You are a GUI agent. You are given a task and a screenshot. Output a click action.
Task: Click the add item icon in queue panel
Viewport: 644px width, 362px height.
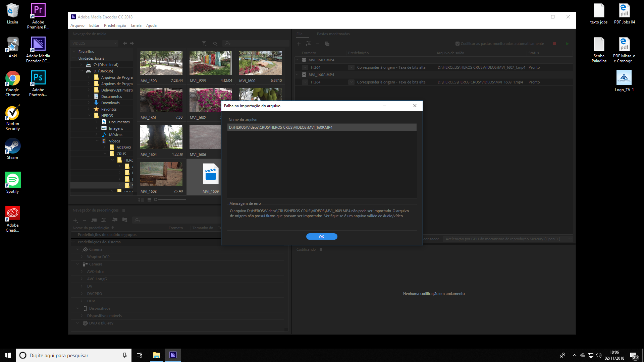point(299,44)
